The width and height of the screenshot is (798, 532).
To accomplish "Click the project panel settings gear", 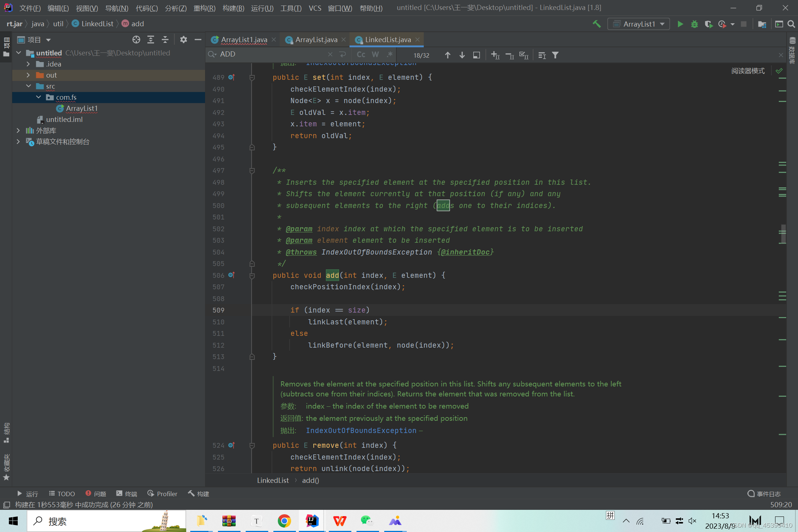I will [184, 40].
